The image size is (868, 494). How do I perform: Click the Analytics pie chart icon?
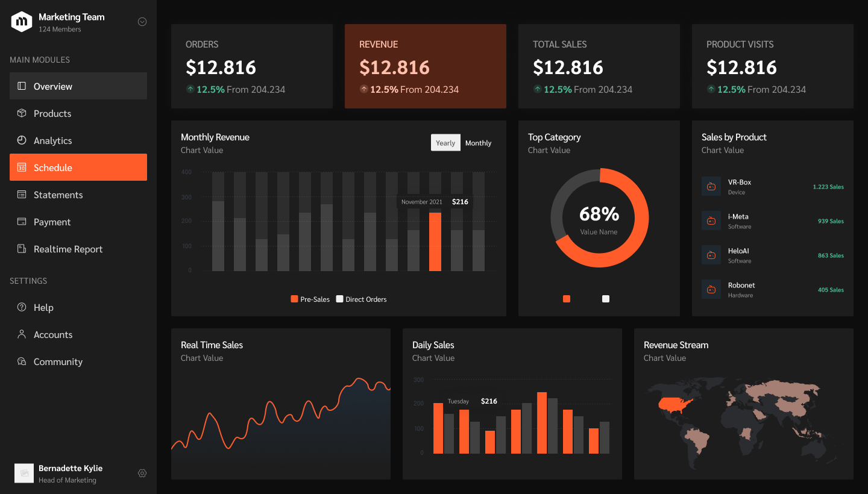point(22,140)
